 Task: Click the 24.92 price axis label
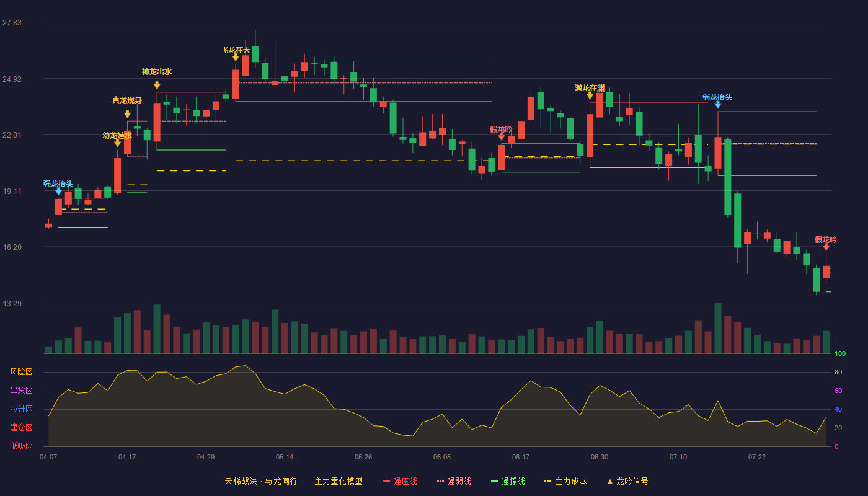click(x=12, y=79)
